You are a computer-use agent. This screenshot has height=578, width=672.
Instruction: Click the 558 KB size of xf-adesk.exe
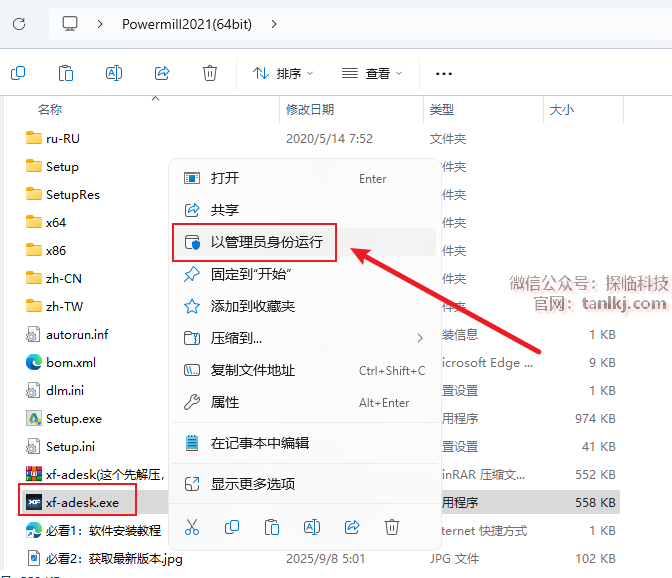[595, 503]
